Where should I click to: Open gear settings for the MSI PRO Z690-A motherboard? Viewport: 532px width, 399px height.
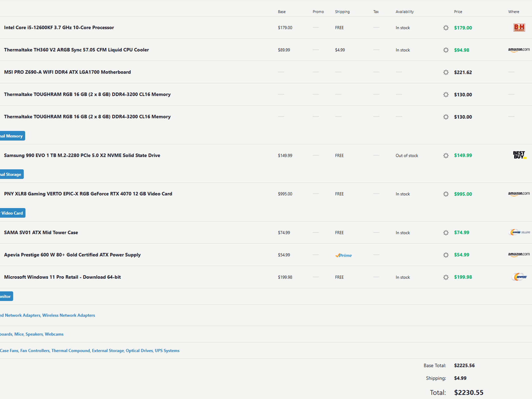pos(446,72)
